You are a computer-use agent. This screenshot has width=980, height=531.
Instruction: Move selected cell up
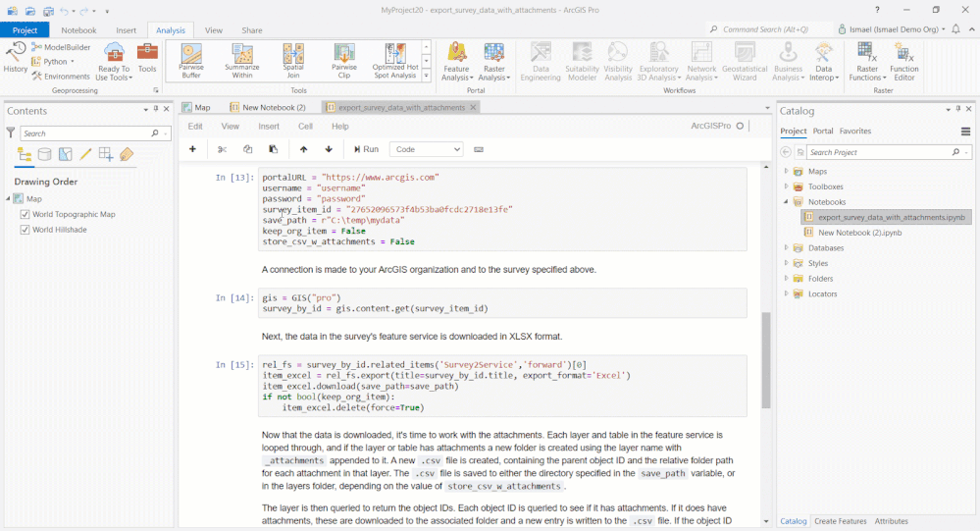click(304, 149)
